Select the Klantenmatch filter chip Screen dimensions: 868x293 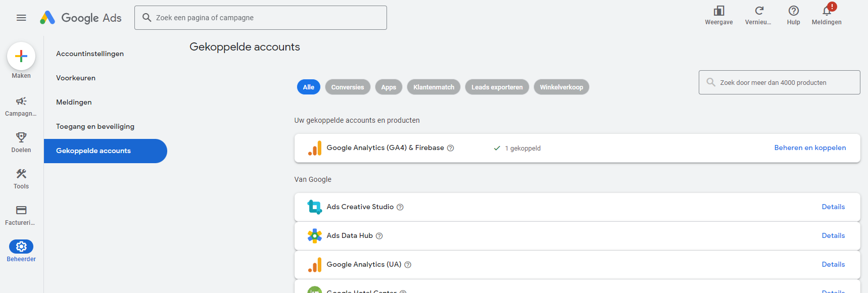pyautogui.click(x=434, y=87)
